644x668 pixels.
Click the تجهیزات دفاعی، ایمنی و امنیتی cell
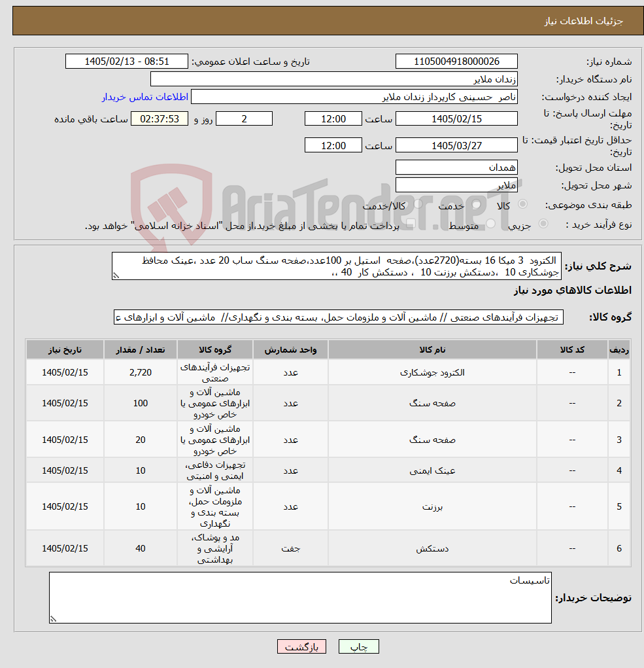[215, 470]
